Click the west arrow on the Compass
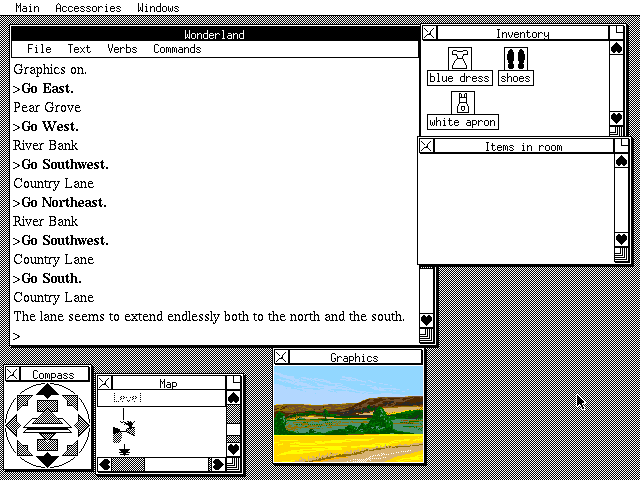 pos(13,425)
